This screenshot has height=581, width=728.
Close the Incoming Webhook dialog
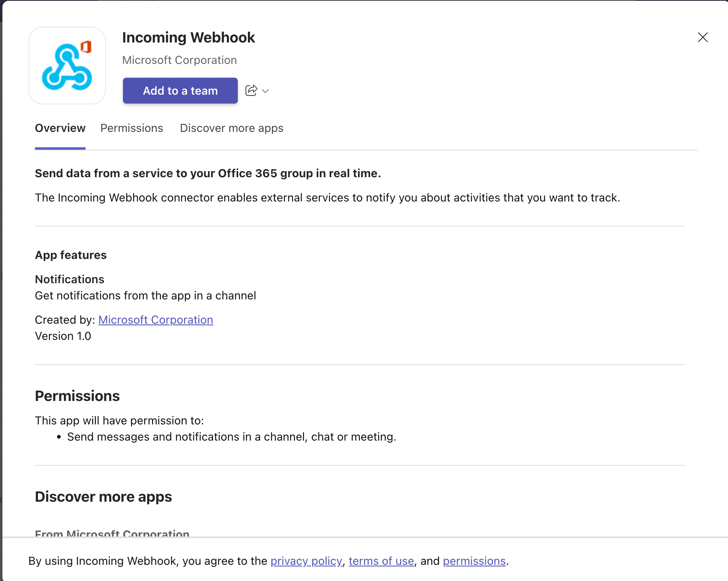coord(703,37)
